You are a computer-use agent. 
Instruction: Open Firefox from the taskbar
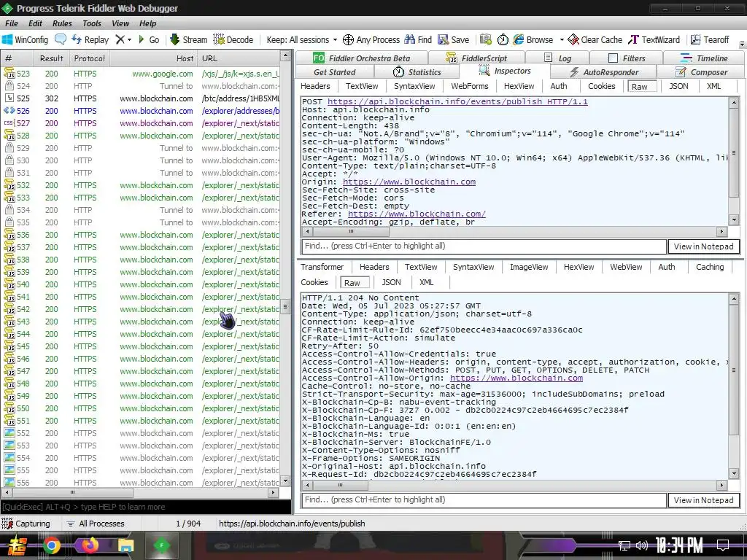(89, 545)
